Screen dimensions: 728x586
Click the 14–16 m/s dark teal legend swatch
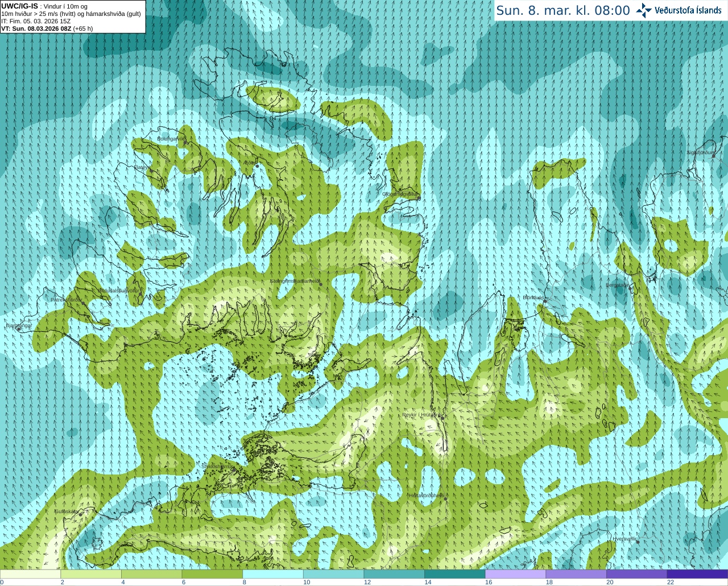click(x=454, y=574)
